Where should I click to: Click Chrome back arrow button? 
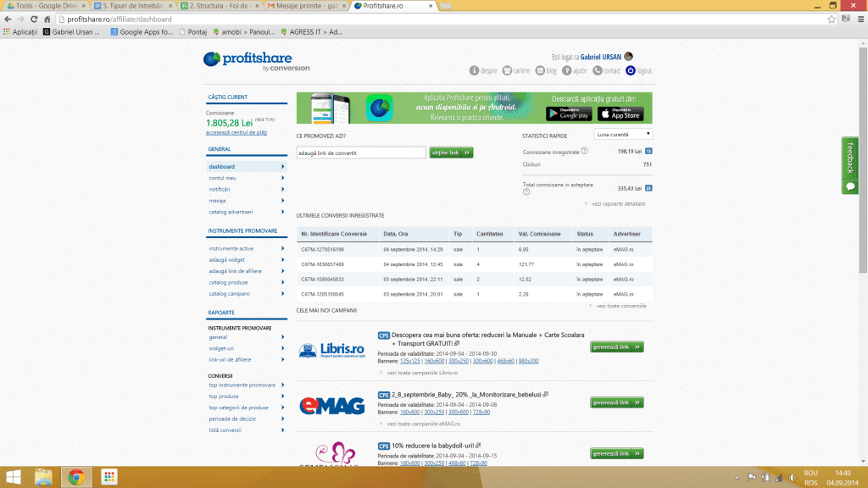(x=8, y=19)
